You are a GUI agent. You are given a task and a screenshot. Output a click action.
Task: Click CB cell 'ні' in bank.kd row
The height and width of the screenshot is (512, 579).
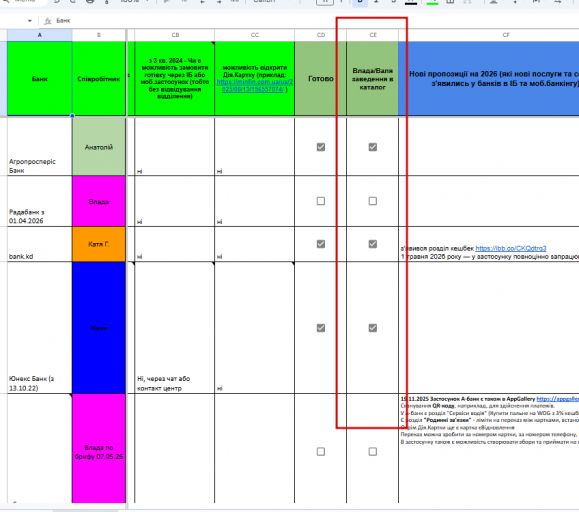(x=175, y=244)
